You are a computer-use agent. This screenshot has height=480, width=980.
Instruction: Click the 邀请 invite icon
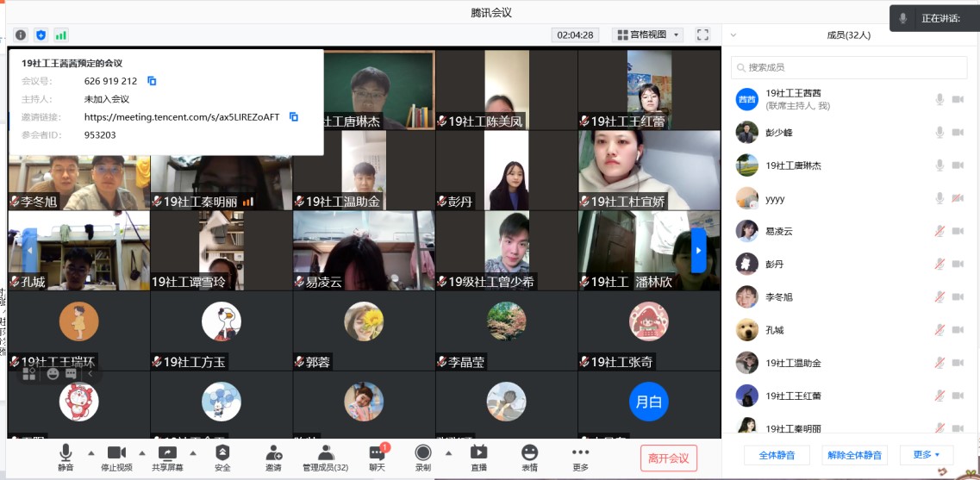click(x=273, y=457)
